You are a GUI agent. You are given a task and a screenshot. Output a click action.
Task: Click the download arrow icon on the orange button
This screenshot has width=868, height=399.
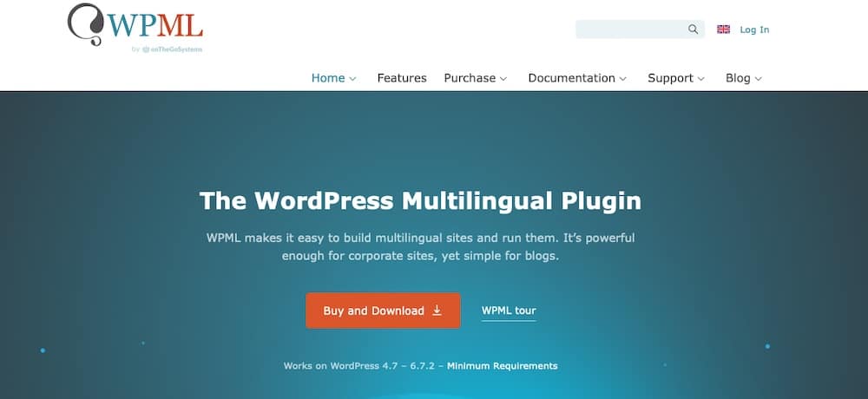[437, 311]
